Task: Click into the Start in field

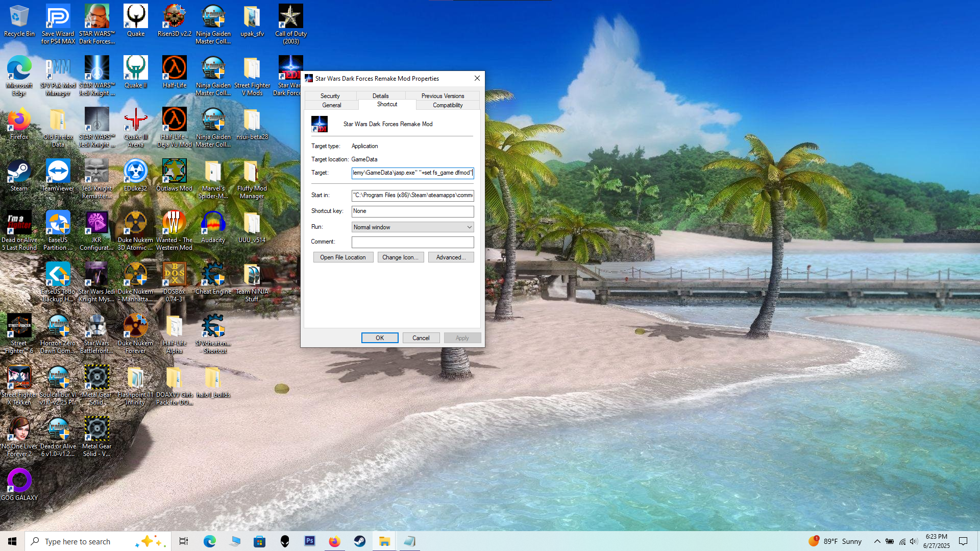Action: pos(412,196)
